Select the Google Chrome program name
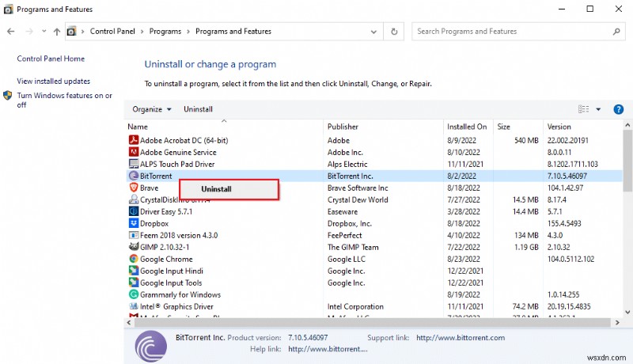Screen dimensions: 633x364 (166, 259)
